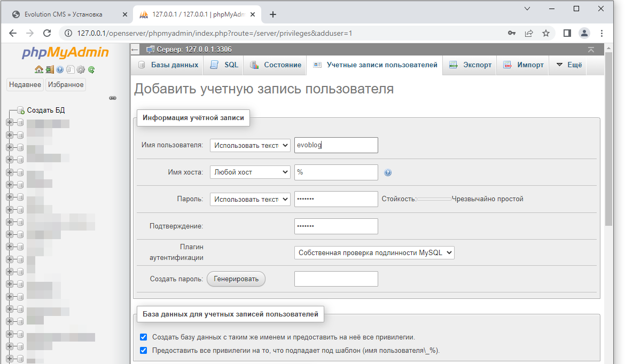Image resolution: width=625 pixels, height=364 pixels.
Task: Click the evoblog username input field
Action: click(x=336, y=145)
